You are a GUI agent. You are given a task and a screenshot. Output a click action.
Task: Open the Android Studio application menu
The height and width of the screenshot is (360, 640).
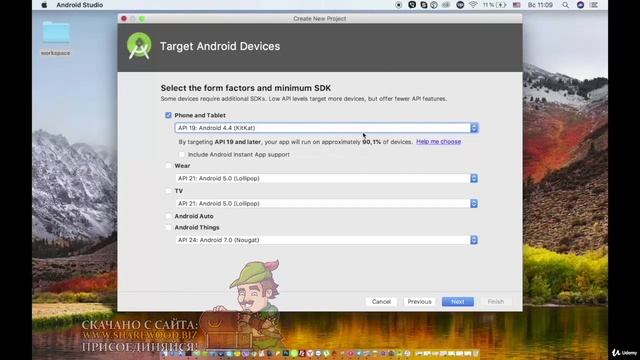tap(80, 5)
